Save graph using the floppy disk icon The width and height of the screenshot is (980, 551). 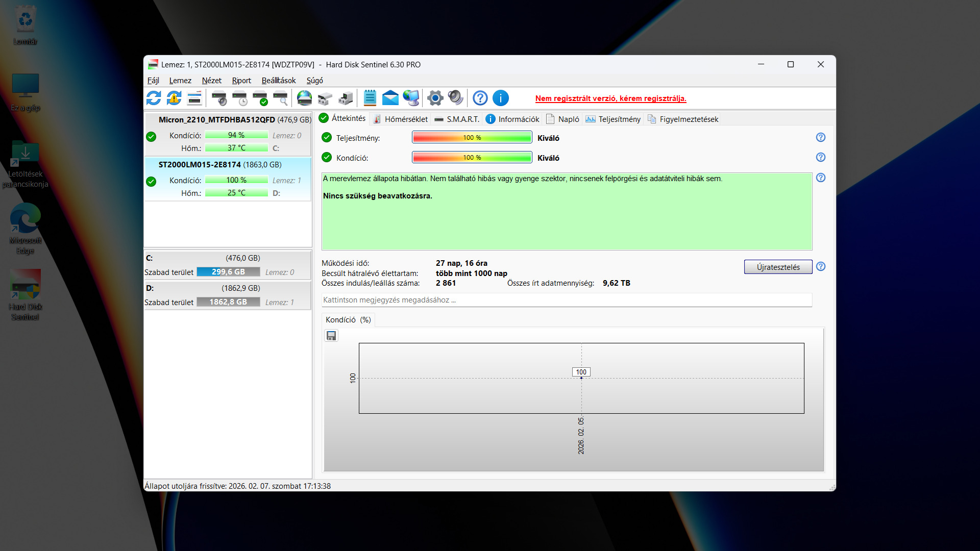click(x=331, y=336)
